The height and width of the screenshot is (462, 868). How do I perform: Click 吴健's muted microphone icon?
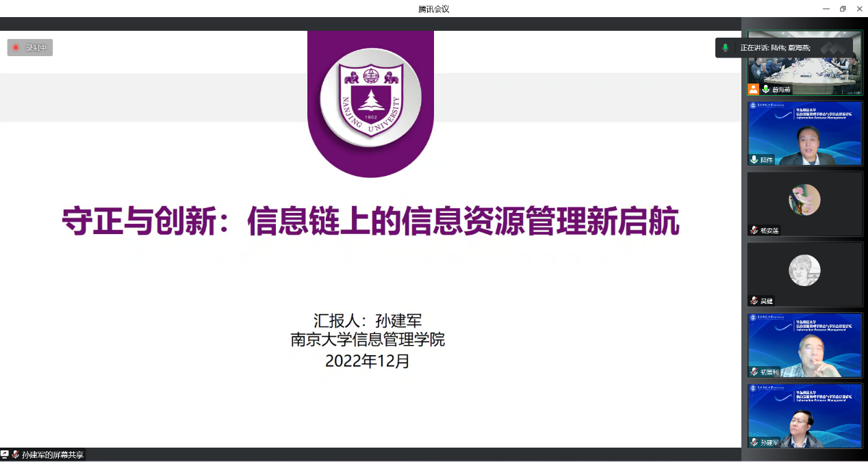pyautogui.click(x=754, y=300)
